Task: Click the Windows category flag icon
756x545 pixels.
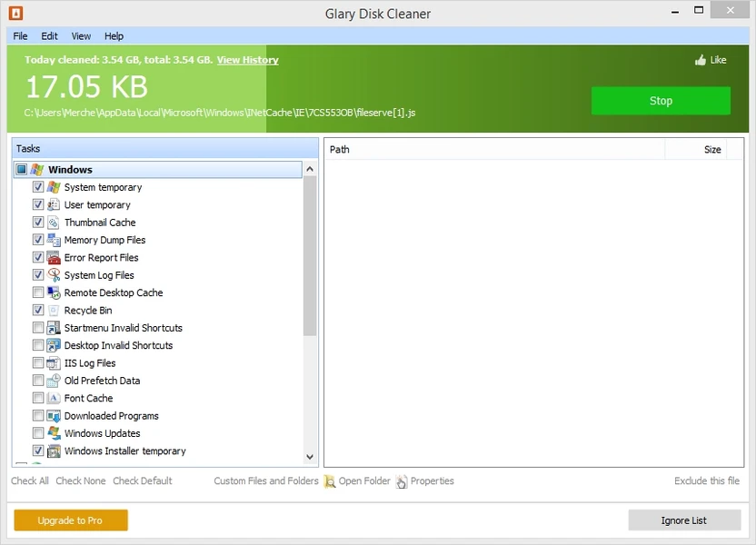Action: (x=37, y=169)
